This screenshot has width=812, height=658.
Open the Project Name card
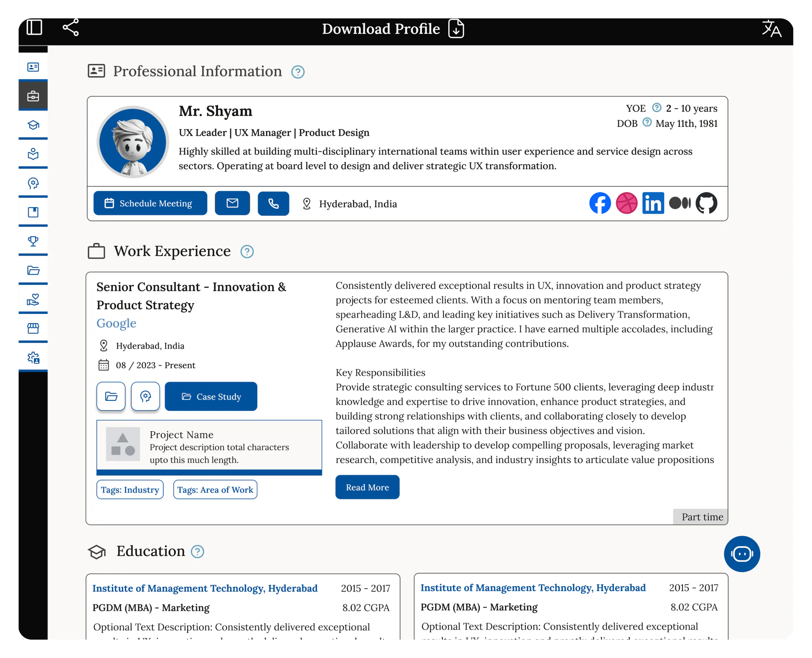coord(209,447)
